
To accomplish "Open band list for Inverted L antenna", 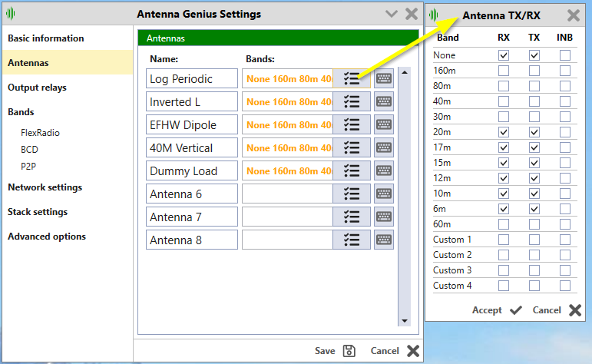I will (352, 101).
